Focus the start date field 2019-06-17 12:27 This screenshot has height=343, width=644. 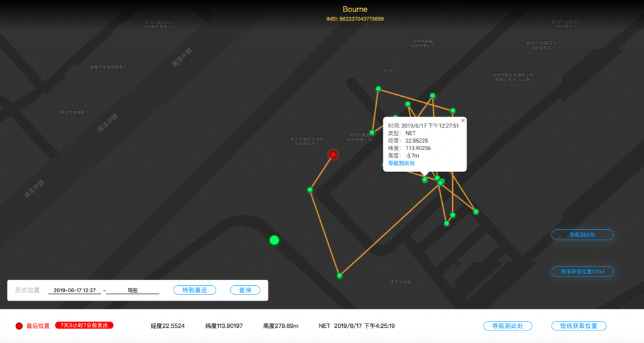pos(75,290)
